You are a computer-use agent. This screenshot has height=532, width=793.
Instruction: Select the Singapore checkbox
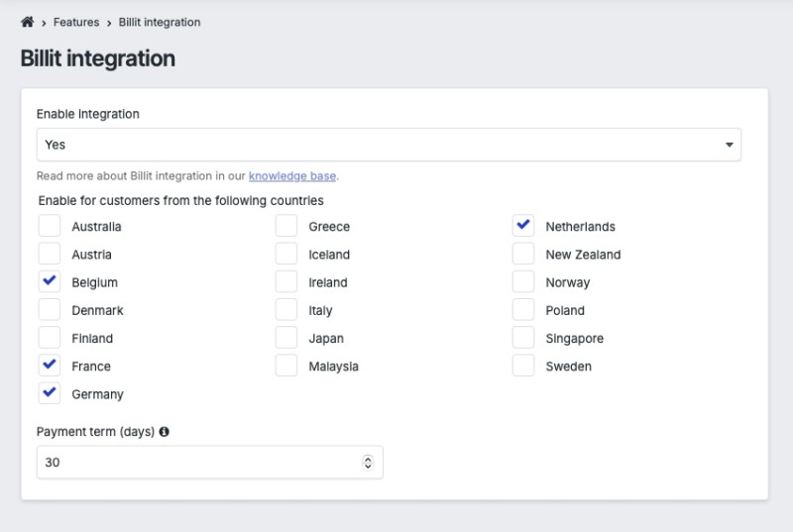(x=523, y=337)
